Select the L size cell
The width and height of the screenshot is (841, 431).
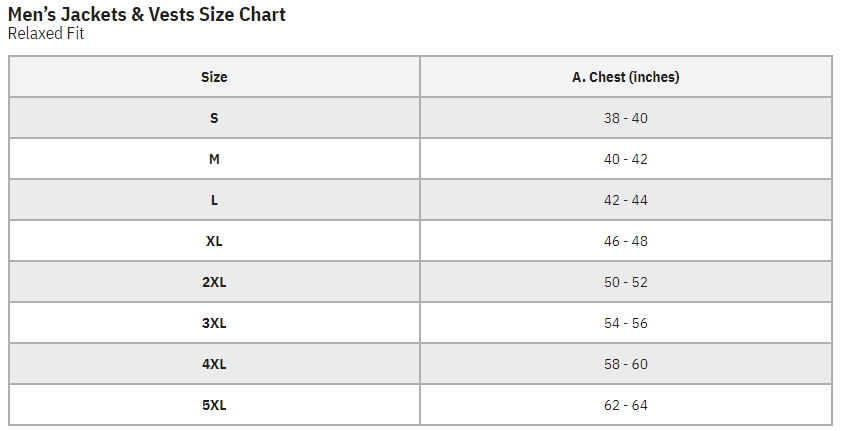pos(214,200)
